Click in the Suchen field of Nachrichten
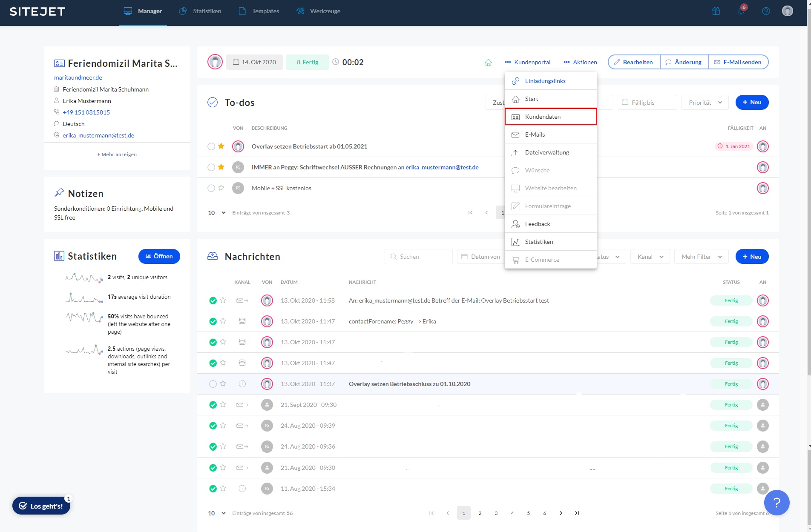 pos(419,257)
